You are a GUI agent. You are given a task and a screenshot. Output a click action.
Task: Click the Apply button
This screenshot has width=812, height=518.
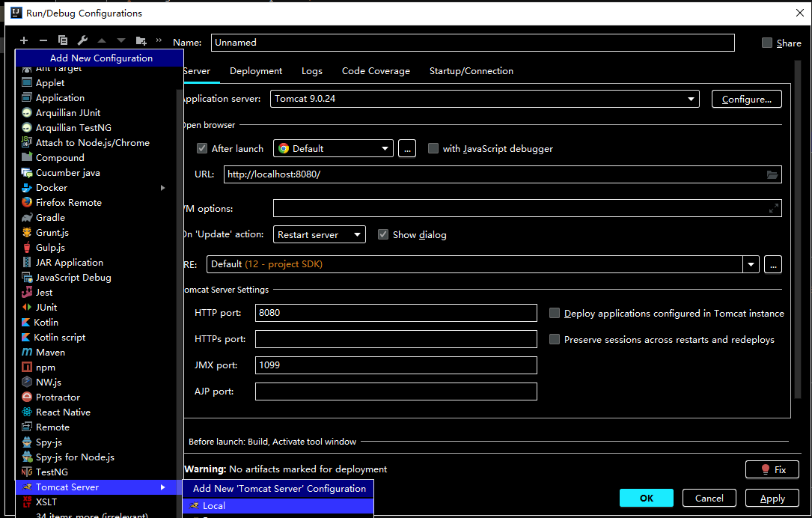(x=772, y=499)
